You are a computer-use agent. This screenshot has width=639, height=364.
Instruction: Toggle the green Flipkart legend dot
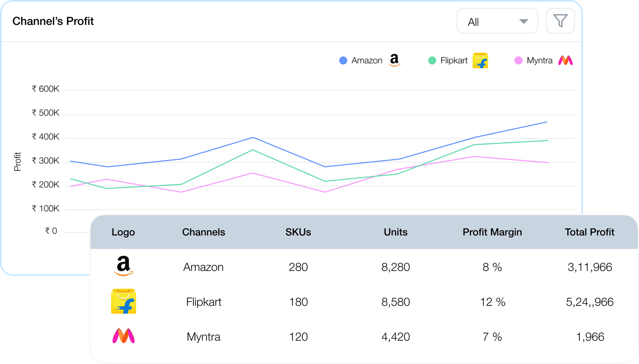coord(432,60)
